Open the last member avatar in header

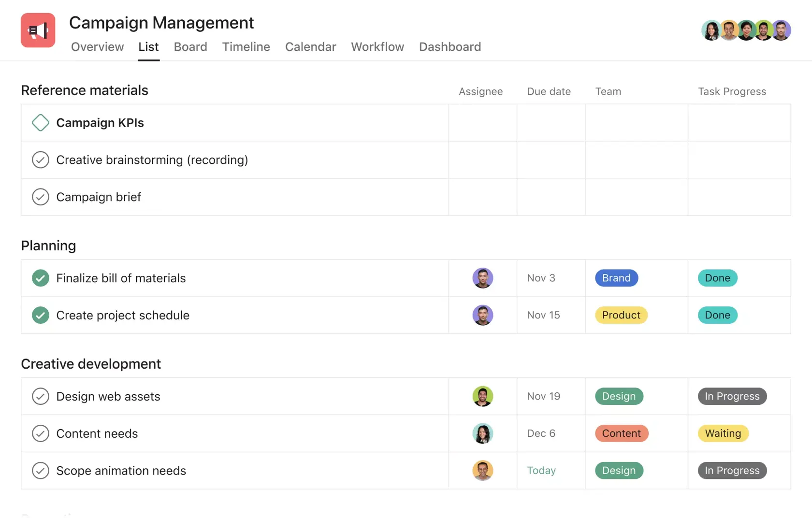(x=781, y=30)
